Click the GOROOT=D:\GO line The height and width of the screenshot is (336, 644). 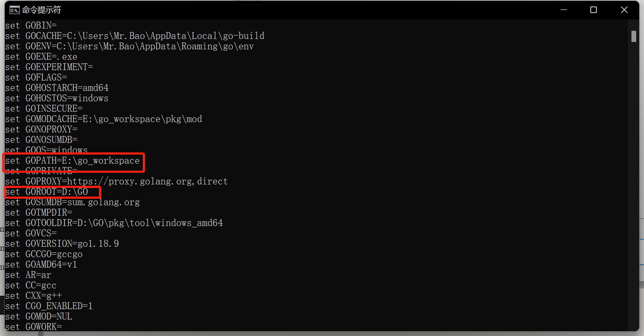(x=47, y=192)
